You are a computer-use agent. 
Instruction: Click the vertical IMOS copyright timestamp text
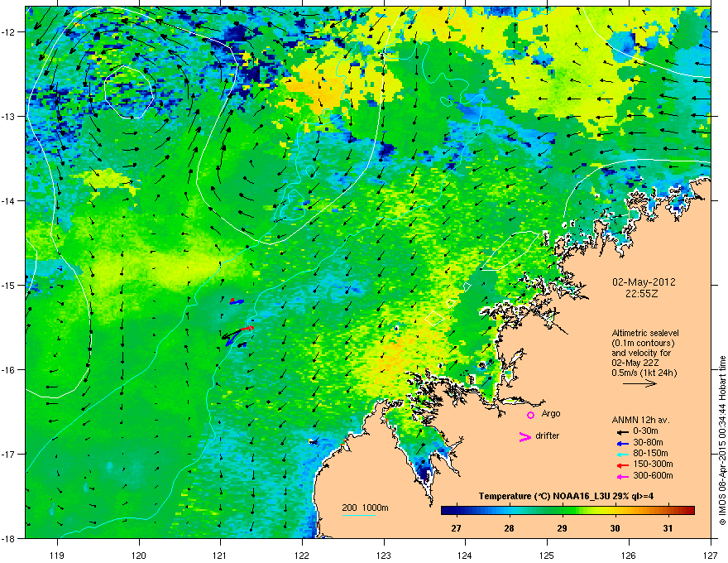[722, 440]
